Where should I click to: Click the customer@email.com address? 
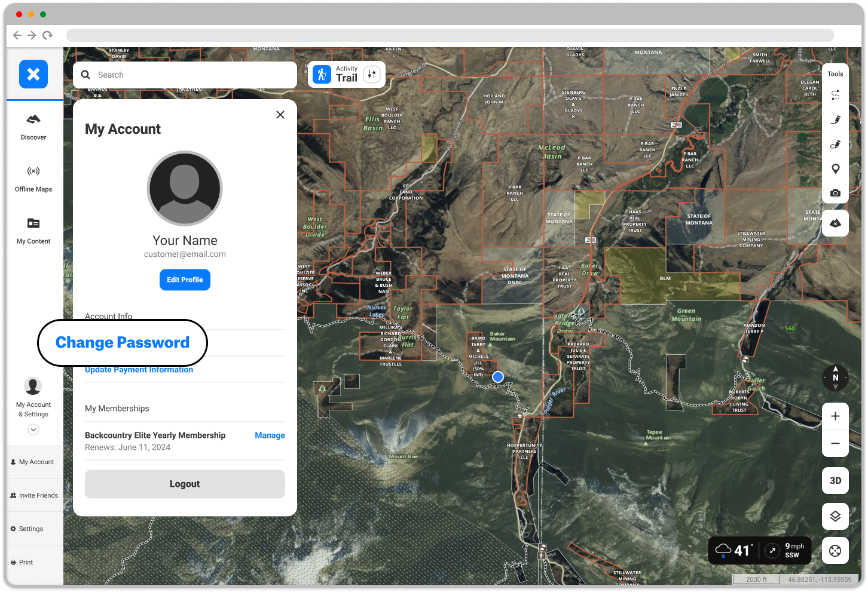(185, 254)
